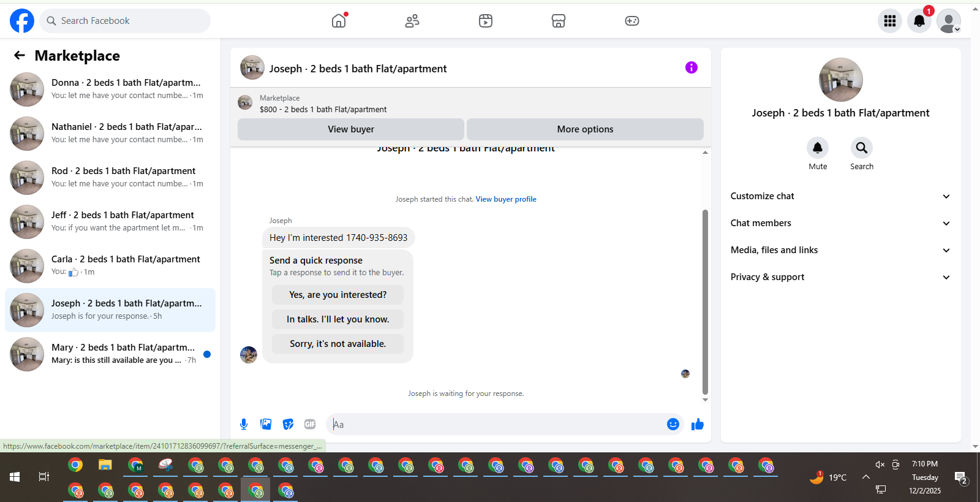The width and height of the screenshot is (980, 502).
Task: Open the Facebook home logo
Action: pyautogui.click(x=22, y=21)
